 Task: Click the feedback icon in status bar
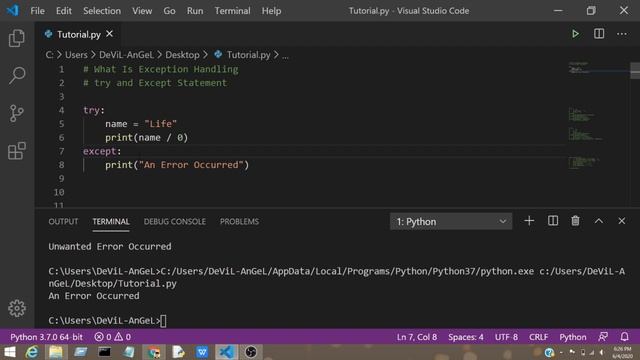(x=603, y=337)
